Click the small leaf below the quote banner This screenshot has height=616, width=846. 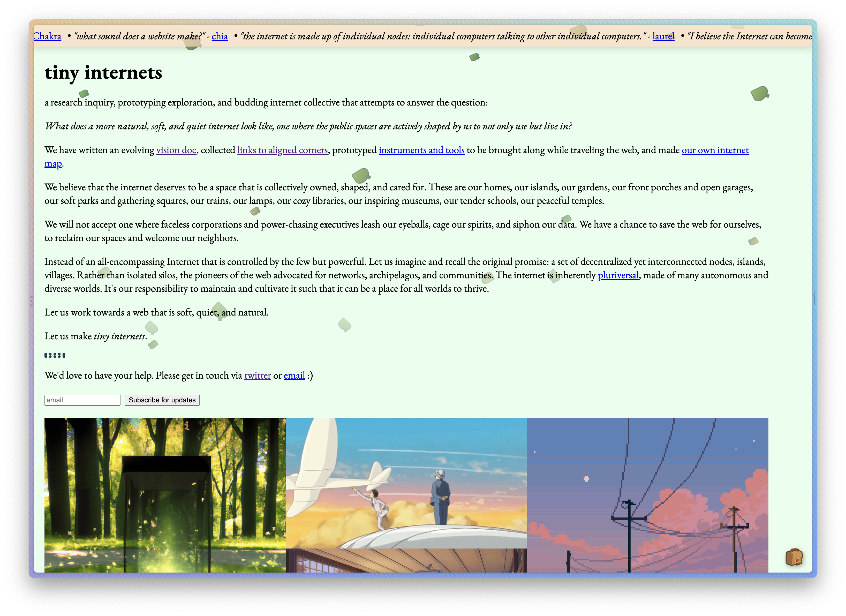474,57
